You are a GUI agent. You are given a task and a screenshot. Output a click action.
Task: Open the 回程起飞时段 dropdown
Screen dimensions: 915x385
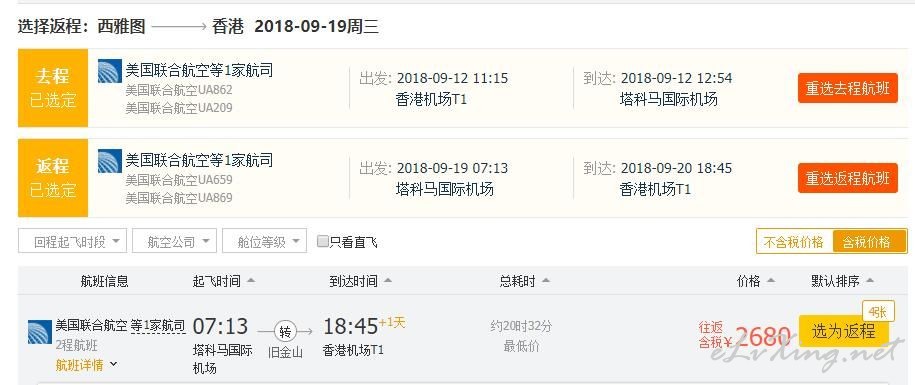point(72,241)
